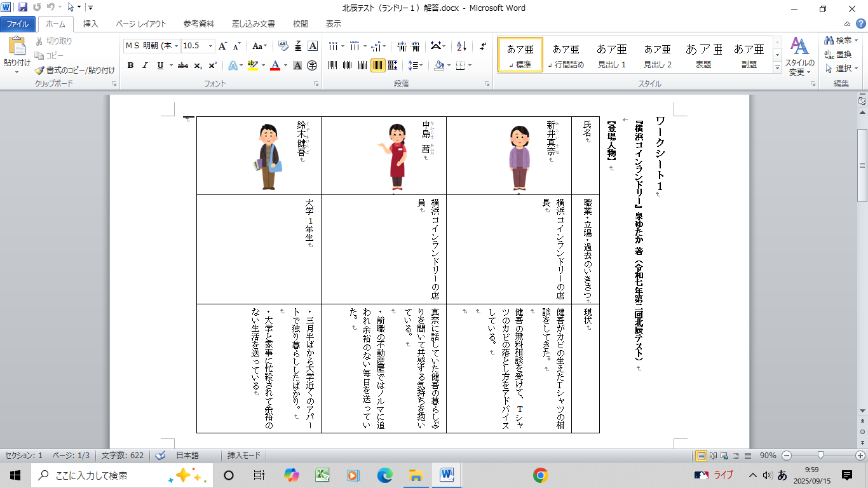Click the Save icon in quick access toolbar
This screenshot has height=488, width=868.
pyautogui.click(x=23, y=8)
